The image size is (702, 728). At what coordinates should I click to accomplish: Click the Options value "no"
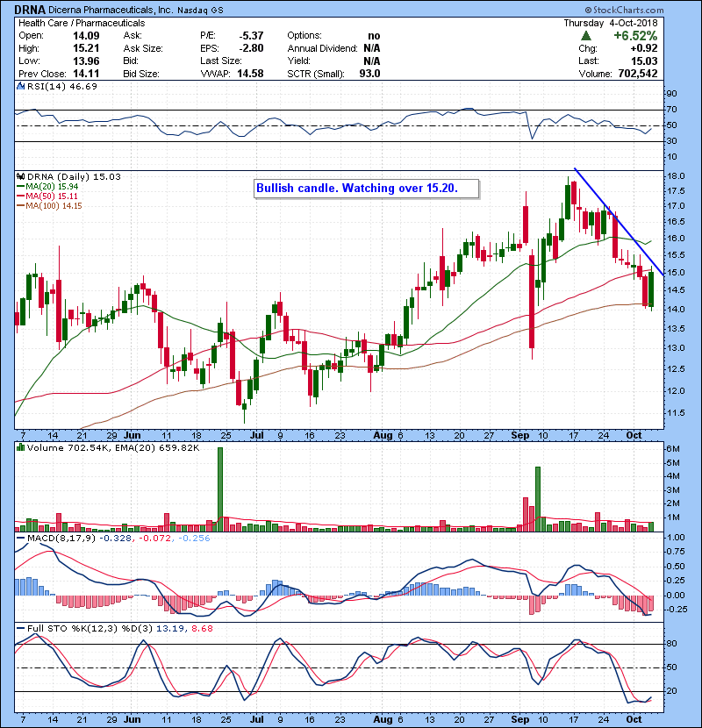374,36
